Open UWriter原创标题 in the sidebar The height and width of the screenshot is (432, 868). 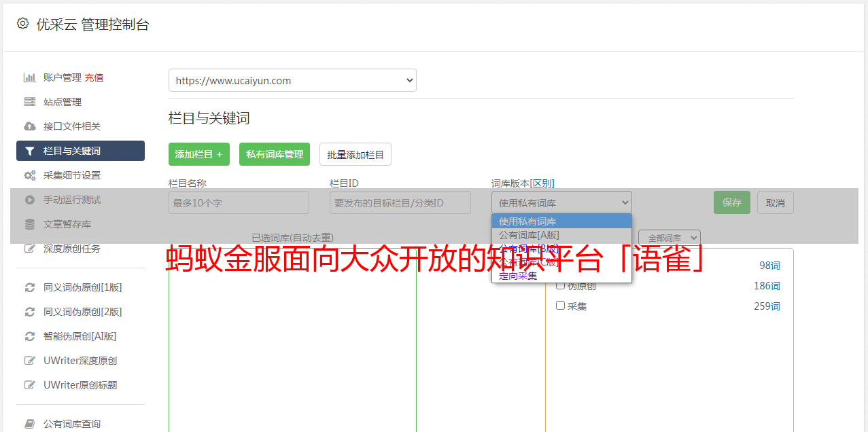pyautogui.click(x=80, y=385)
